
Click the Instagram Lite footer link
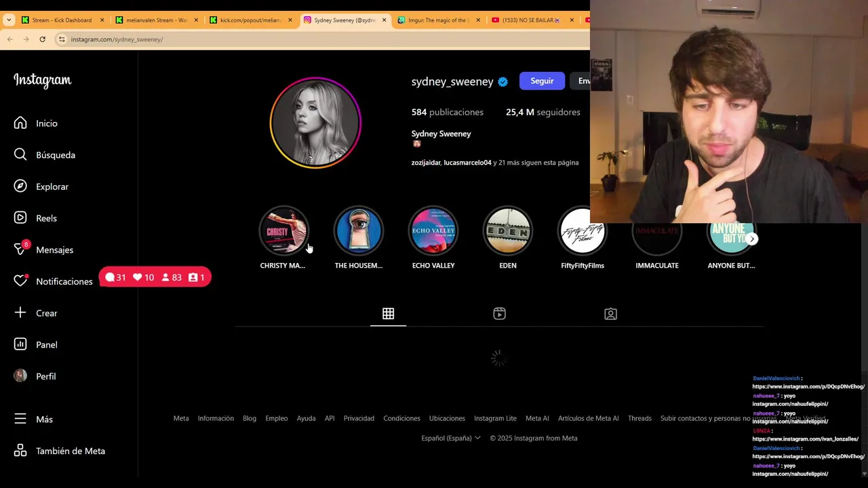[x=495, y=418]
